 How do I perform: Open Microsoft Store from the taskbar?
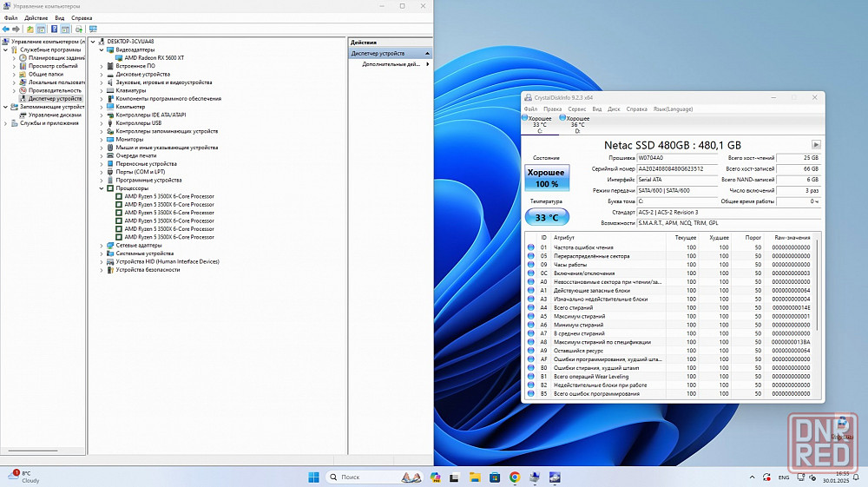point(495,477)
